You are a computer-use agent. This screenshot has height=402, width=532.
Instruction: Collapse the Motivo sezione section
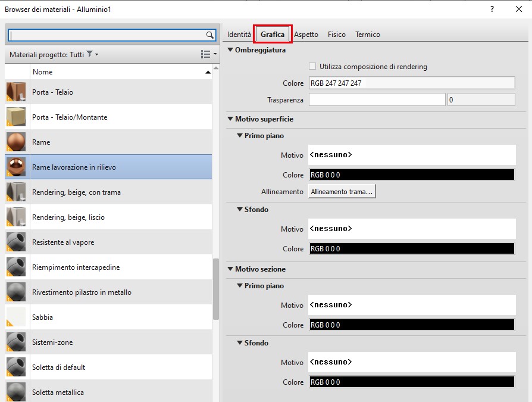pyautogui.click(x=230, y=269)
